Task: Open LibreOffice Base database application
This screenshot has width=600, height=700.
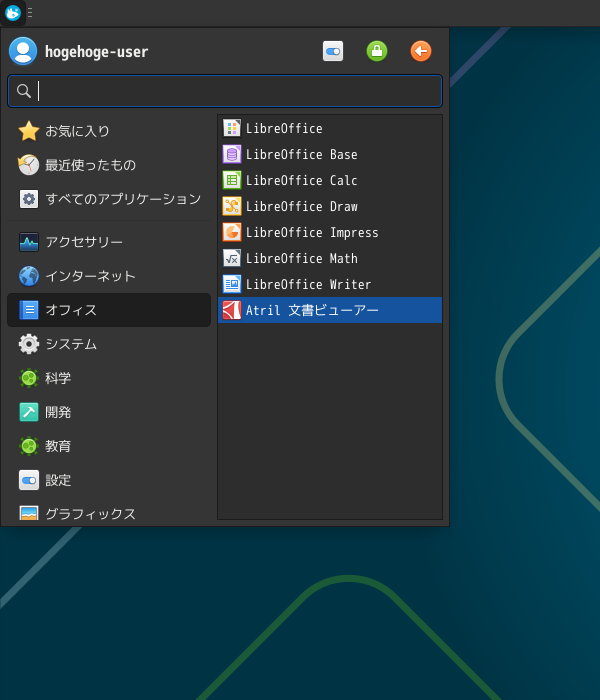Action: pos(301,155)
